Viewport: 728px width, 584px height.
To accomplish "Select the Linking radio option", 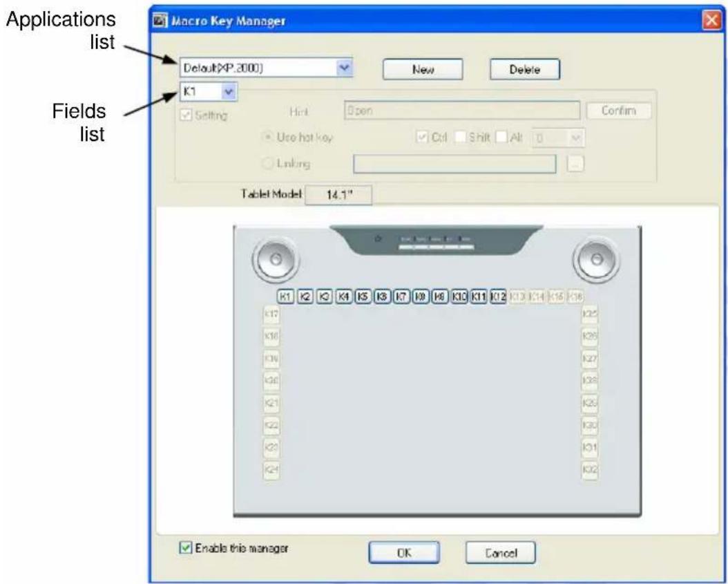I will [267, 163].
